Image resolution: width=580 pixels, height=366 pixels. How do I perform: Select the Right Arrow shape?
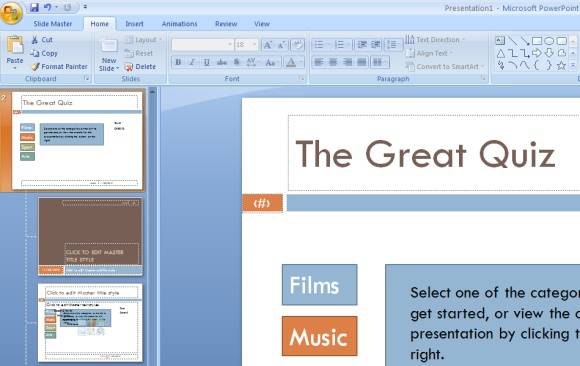pos(537,54)
